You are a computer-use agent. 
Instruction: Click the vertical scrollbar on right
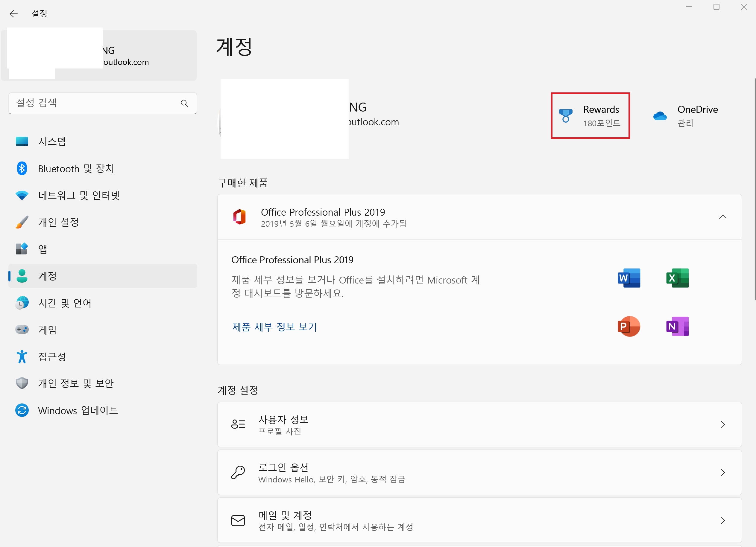[754, 189]
